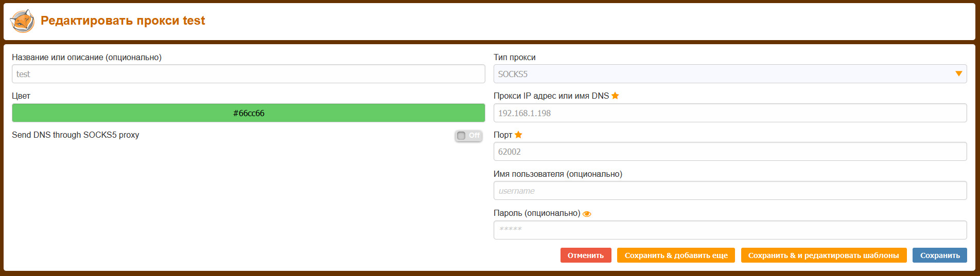Click the star beside the Порт label
The width and height of the screenshot is (980, 276).
518,135
